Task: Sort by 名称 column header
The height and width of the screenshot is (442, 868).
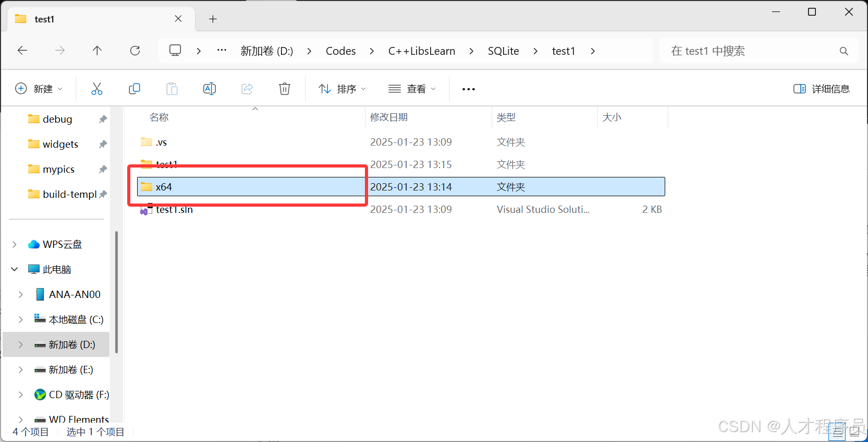Action: (x=159, y=117)
